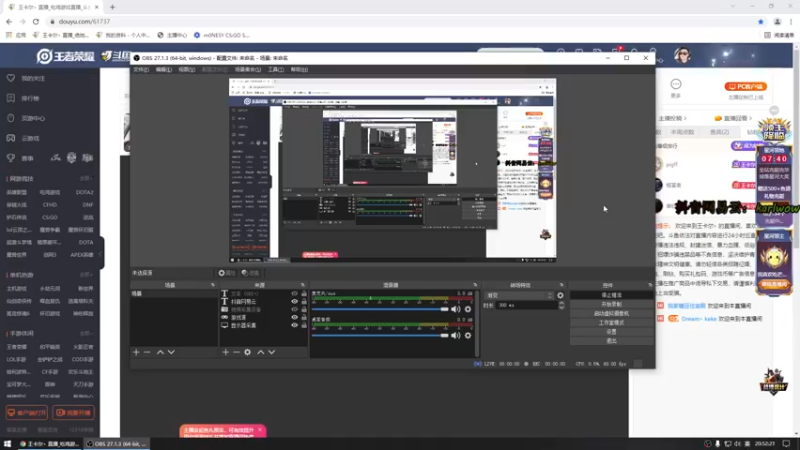Adjust the second audio channel volume slider
Image resolution: width=800 pixels, height=450 pixels.
(x=380, y=335)
